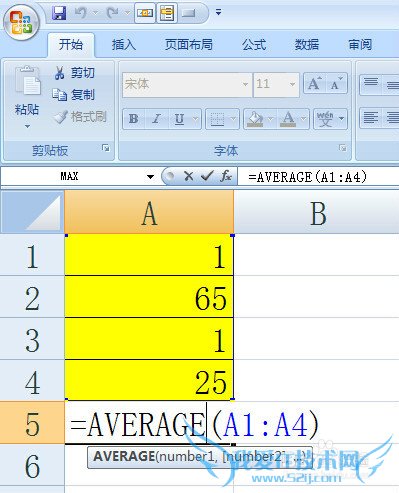The height and width of the screenshot is (493, 399).
Task: Apply font color A swatch
Action: 288,119
